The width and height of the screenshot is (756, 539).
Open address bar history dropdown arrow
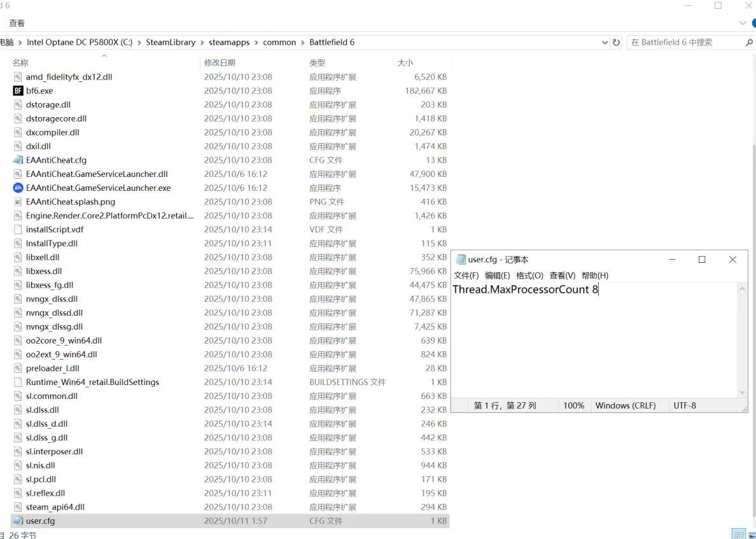pos(605,43)
